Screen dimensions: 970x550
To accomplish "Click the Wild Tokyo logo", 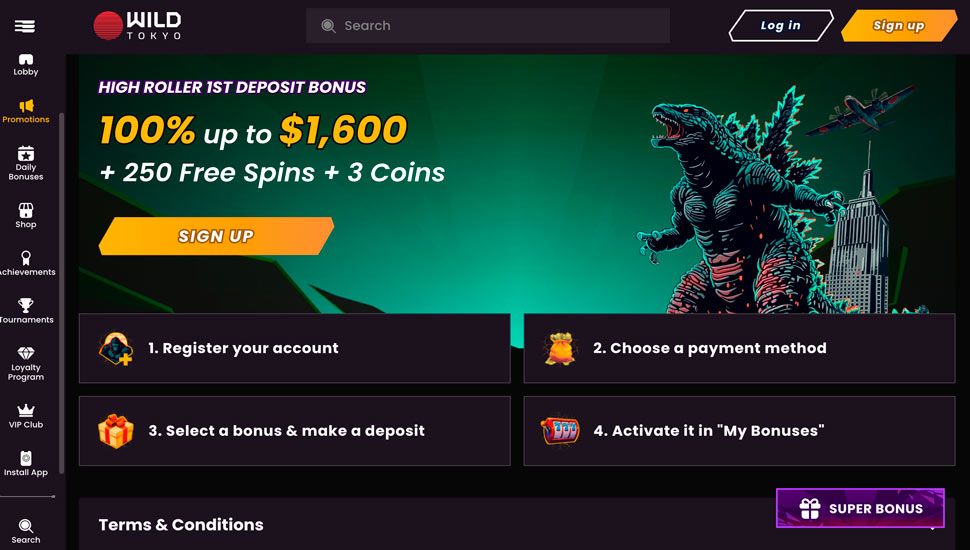I will 137,26.
